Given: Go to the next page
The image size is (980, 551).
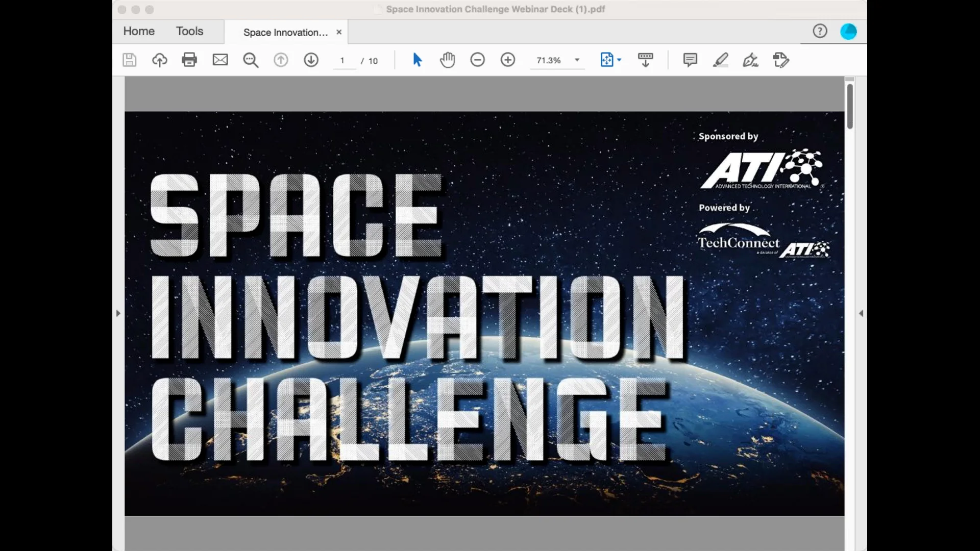Looking at the screenshot, I should (311, 60).
